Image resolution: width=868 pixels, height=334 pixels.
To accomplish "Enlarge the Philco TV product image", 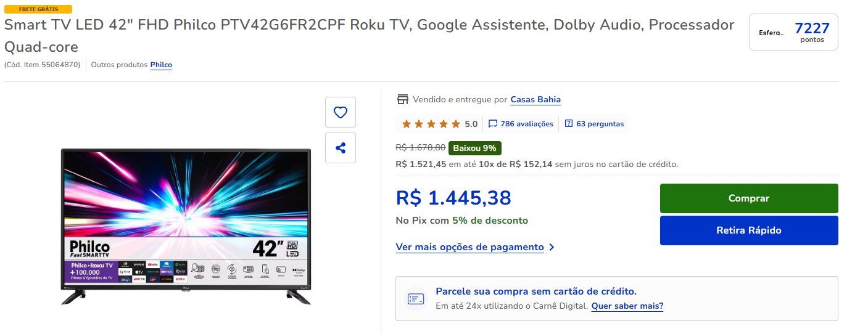I will (x=186, y=226).
